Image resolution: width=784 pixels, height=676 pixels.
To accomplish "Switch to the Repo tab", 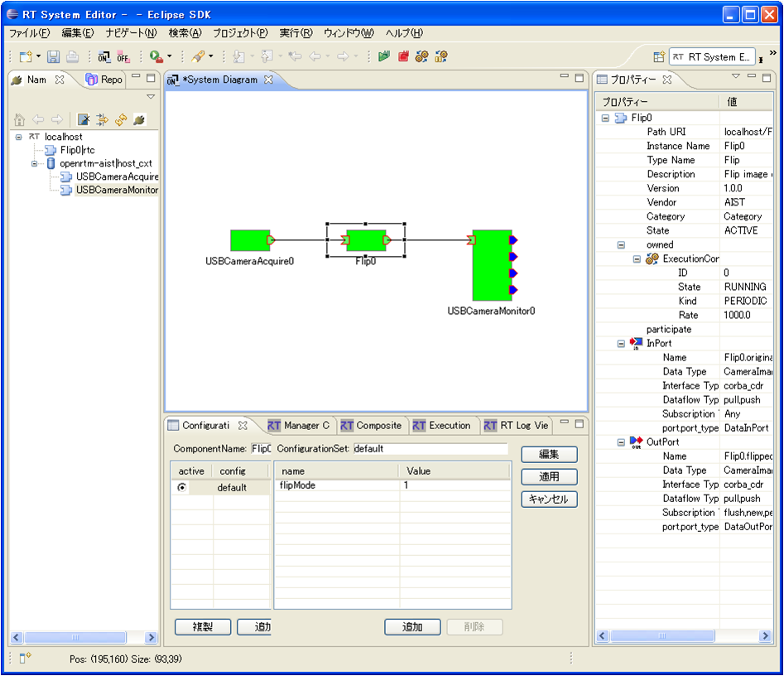I will click(x=104, y=80).
